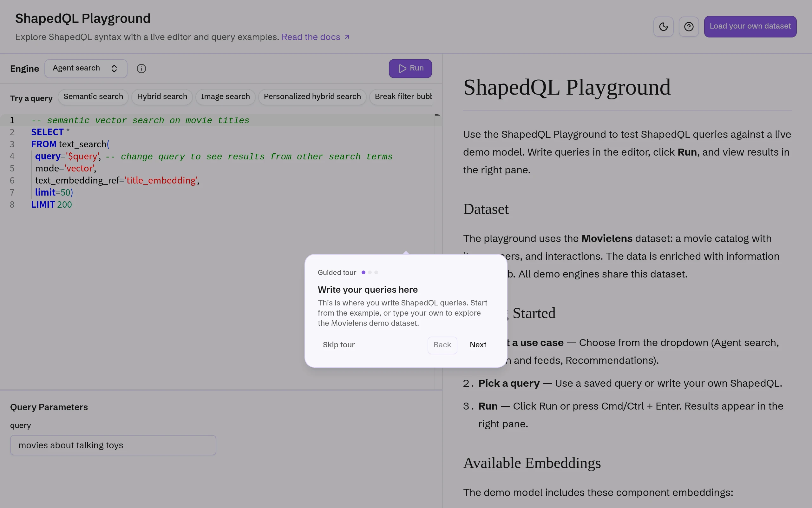The width and height of the screenshot is (812, 508).
Task: Select Image search example query
Action: click(226, 97)
